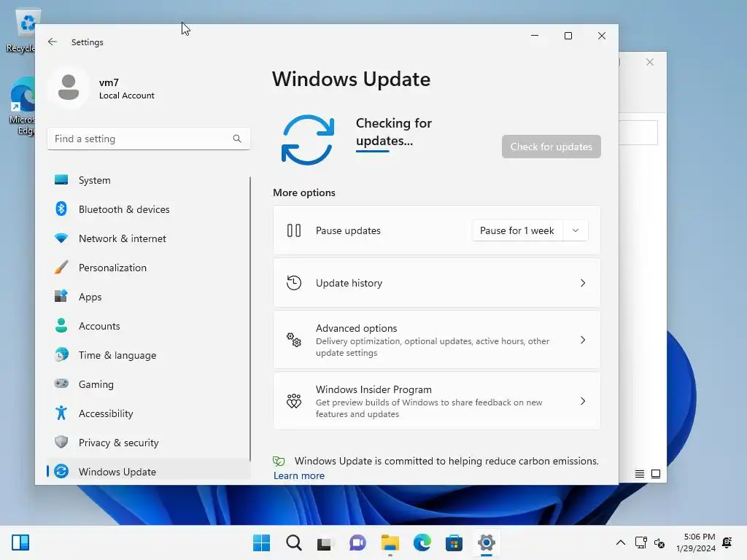The image size is (747, 560).
Task: Expand Windows Insider Program chevron
Action: [x=583, y=402]
